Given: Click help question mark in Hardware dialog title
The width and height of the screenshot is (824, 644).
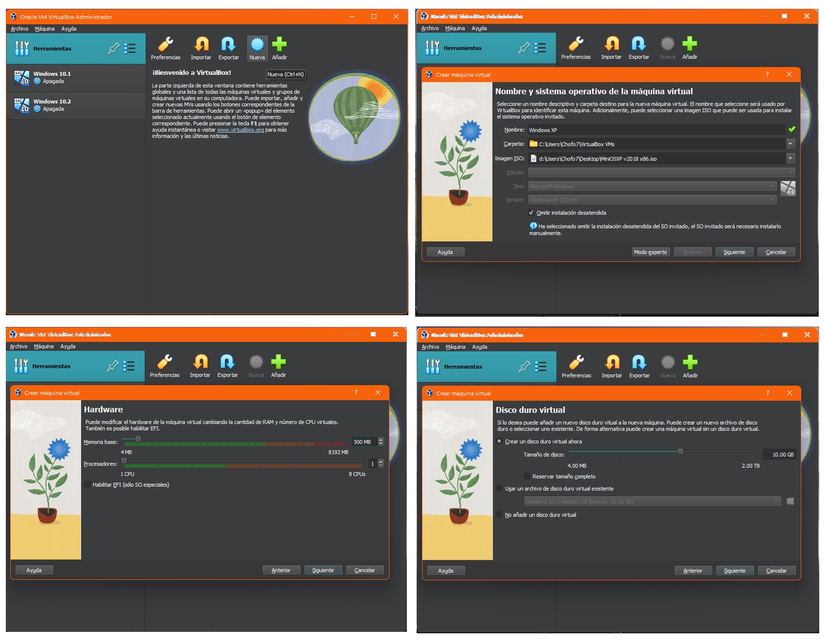Looking at the screenshot, I should (356, 392).
